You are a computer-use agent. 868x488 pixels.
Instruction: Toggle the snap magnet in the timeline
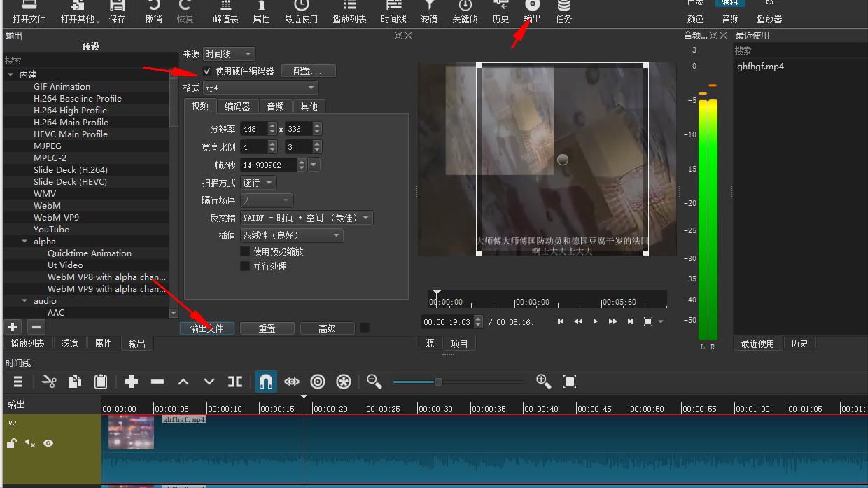tap(266, 381)
